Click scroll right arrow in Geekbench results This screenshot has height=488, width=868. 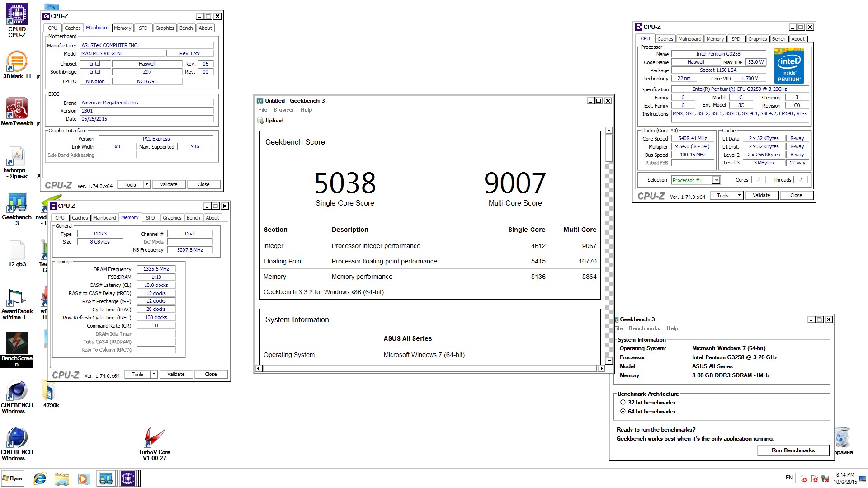tap(601, 368)
